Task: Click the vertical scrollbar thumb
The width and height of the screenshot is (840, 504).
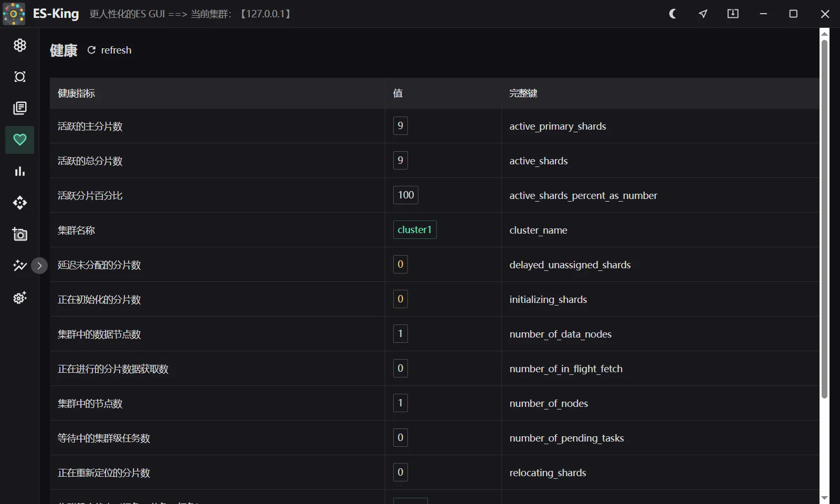Action: click(x=824, y=218)
